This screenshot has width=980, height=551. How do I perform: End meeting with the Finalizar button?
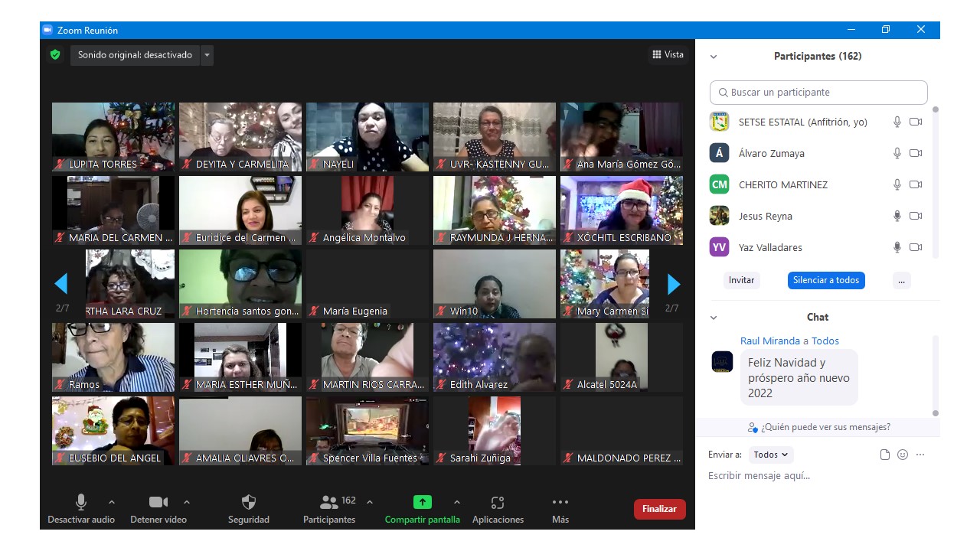[660, 509]
